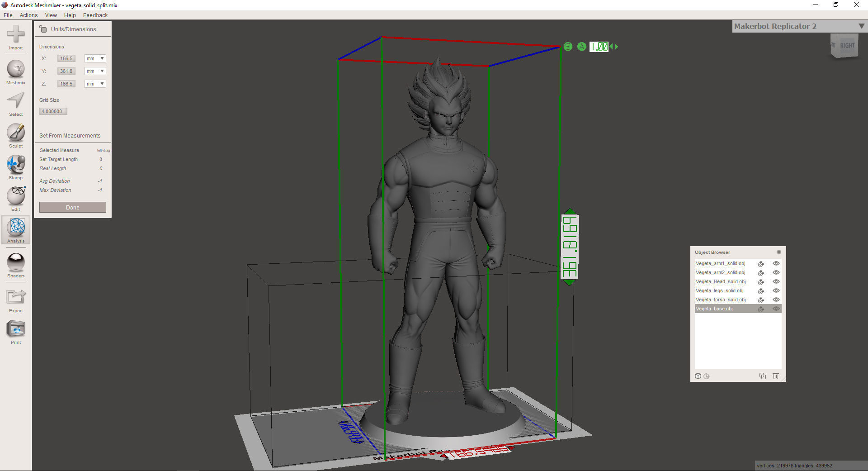
Task: Open the Edit tool menu
Action: coord(16,199)
